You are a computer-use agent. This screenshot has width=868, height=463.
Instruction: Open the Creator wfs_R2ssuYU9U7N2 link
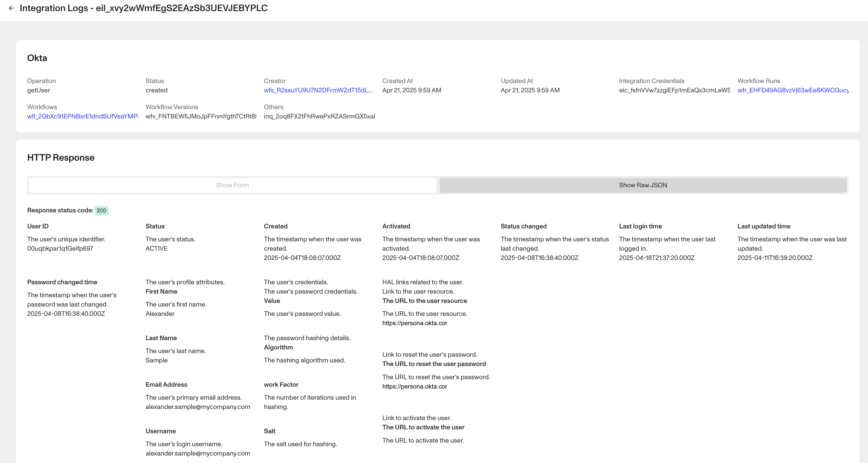pos(318,90)
